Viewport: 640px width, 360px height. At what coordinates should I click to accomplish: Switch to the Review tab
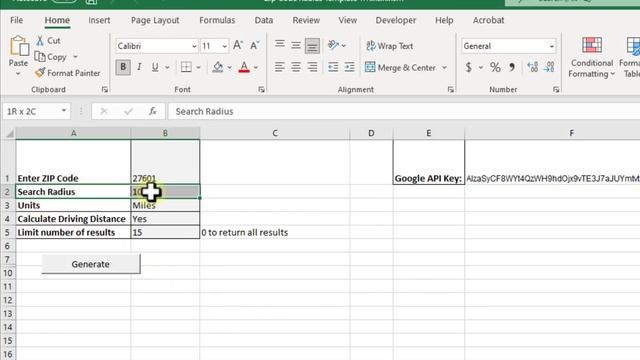(306, 20)
